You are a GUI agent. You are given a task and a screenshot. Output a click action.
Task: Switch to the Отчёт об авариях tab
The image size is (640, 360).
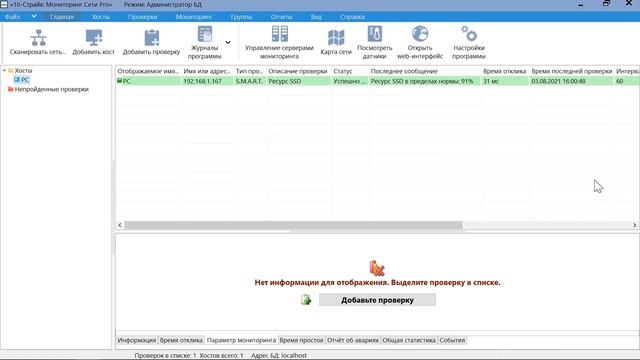point(353,340)
